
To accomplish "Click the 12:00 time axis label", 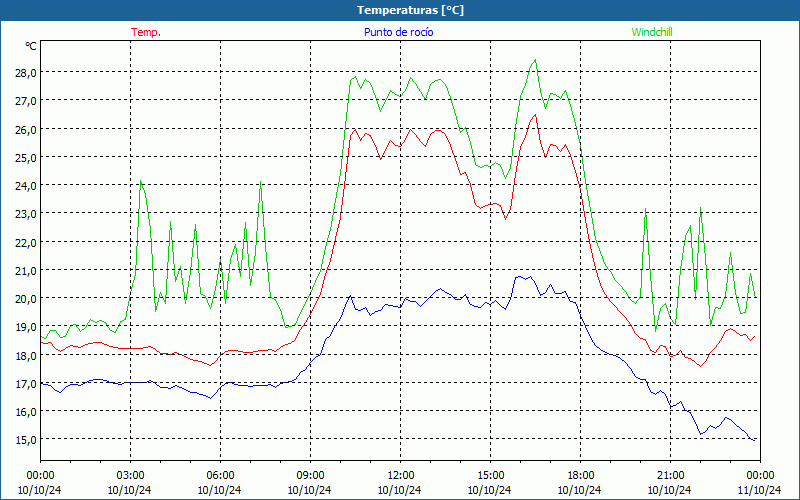I will click(x=401, y=476).
